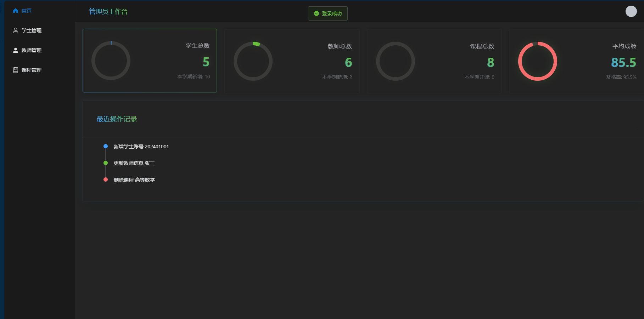This screenshot has height=319, width=644.
Task: Click the 管理员工作台 page title
Action: pyautogui.click(x=108, y=12)
